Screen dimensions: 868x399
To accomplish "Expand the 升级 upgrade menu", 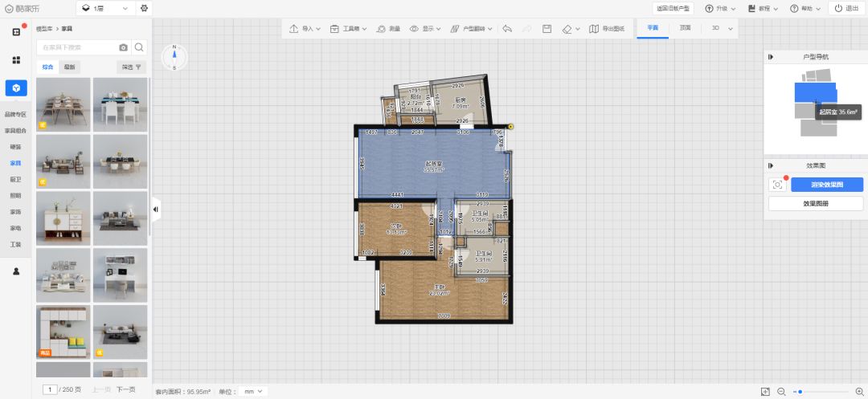I will click(x=720, y=8).
